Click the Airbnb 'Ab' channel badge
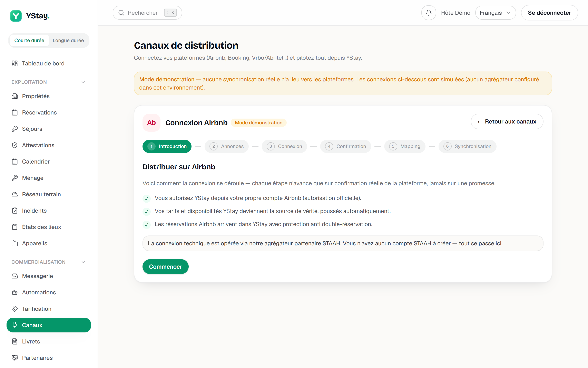This screenshot has width=588, height=368. [151, 122]
